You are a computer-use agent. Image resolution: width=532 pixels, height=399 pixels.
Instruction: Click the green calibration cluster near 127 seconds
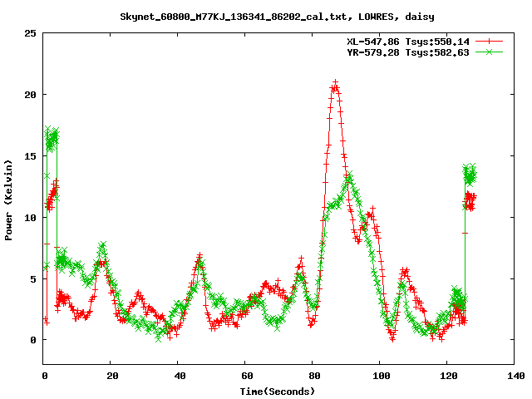tap(470, 175)
